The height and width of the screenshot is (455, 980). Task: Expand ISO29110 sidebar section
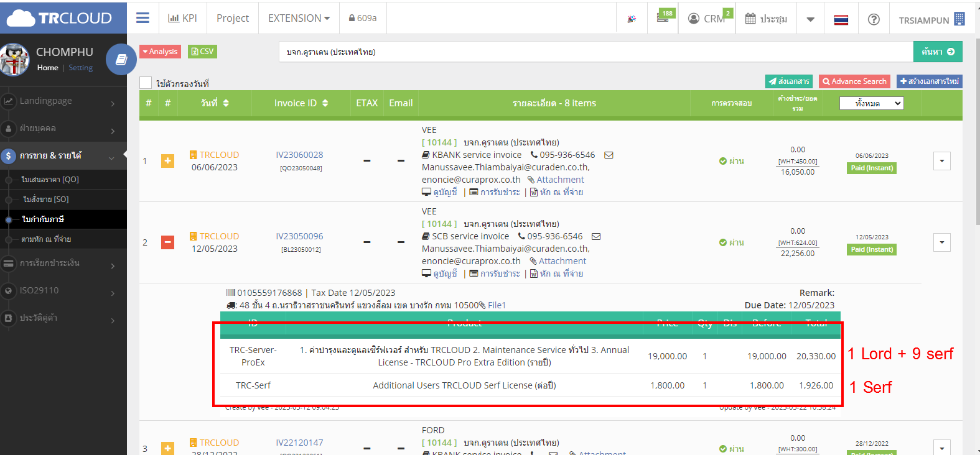coord(63,290)
